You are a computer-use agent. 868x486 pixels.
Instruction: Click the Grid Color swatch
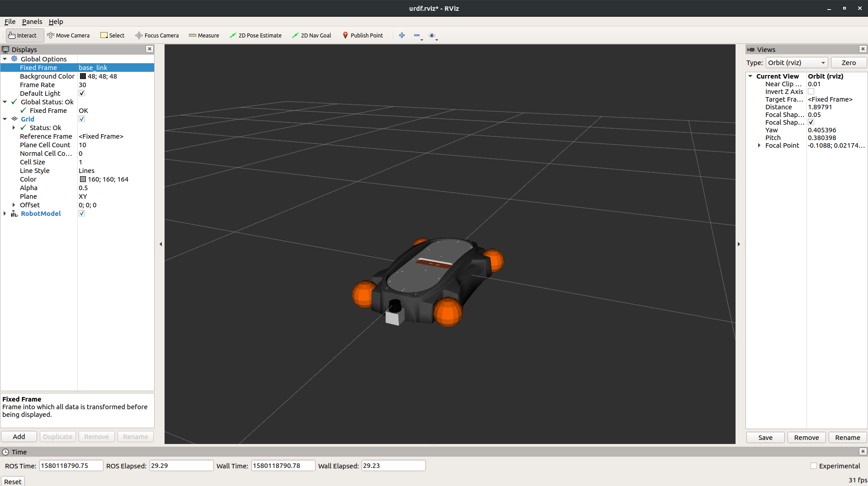83,179
